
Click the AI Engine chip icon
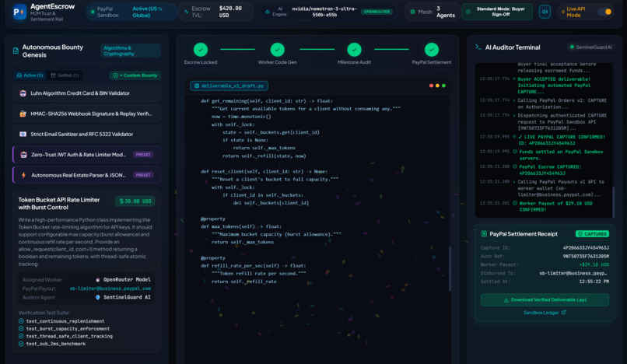267,12
